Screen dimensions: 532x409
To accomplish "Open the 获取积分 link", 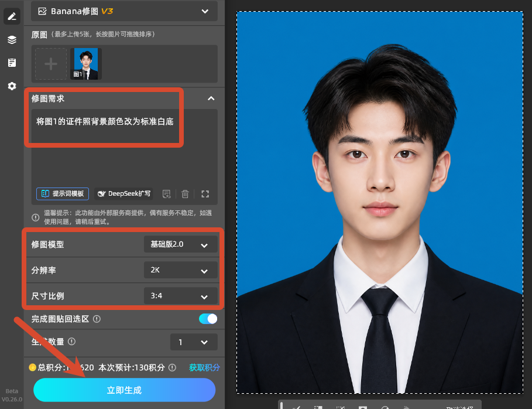I will tap(205, 367).
